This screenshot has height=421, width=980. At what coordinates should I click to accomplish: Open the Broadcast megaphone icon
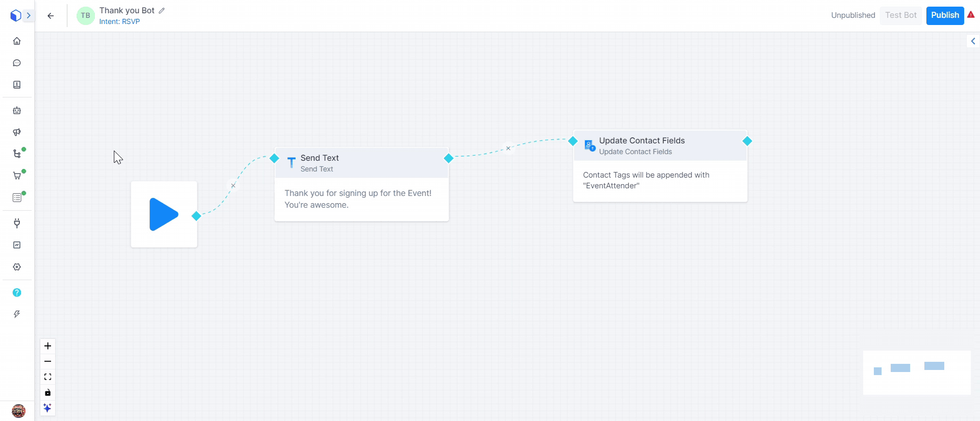tap(17, 132)
